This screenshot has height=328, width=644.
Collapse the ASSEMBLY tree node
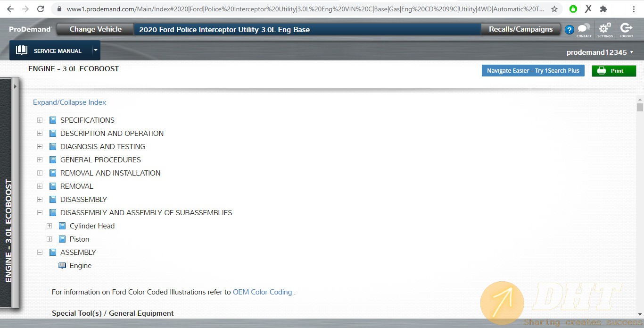[40, 252]
